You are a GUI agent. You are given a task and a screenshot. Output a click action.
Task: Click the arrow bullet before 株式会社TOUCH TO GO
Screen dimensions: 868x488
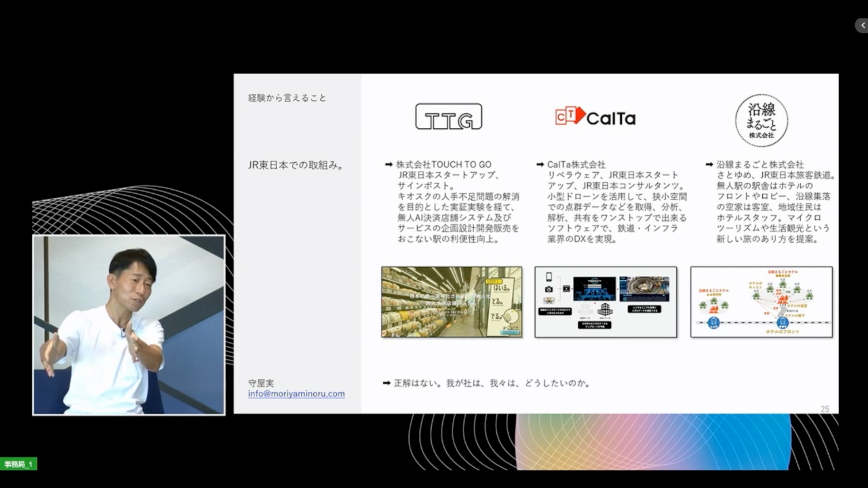point(388,164)
